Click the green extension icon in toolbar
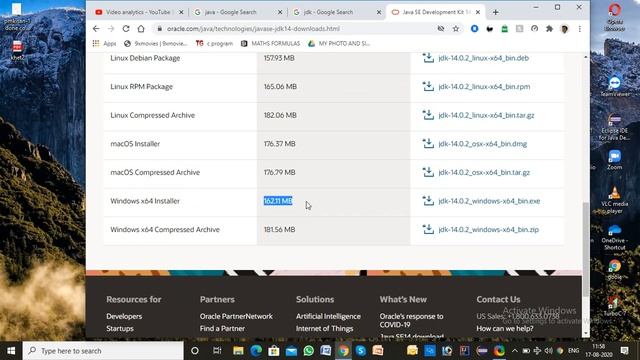 coord(504,29)
